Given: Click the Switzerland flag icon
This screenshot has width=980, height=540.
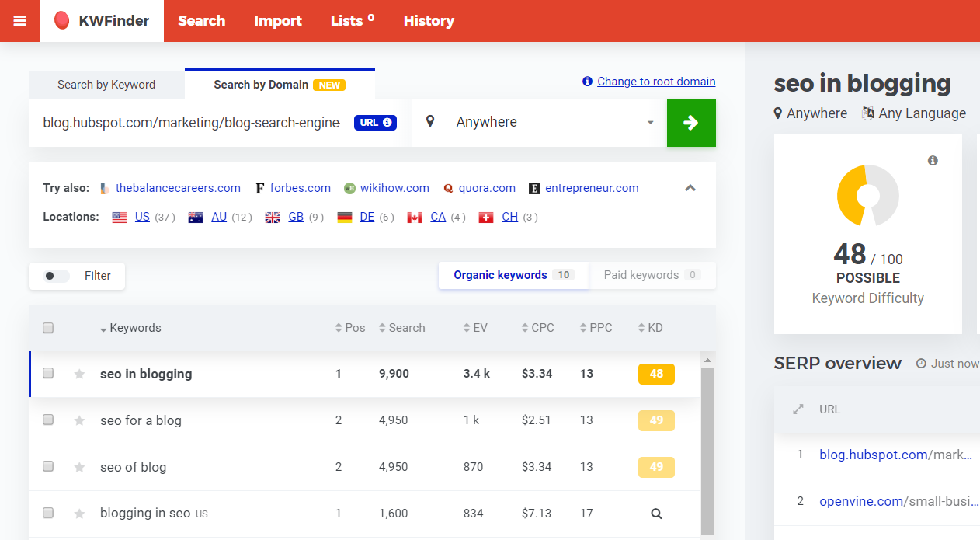Looking at the screenshot, I should click(x=486, y=218).
